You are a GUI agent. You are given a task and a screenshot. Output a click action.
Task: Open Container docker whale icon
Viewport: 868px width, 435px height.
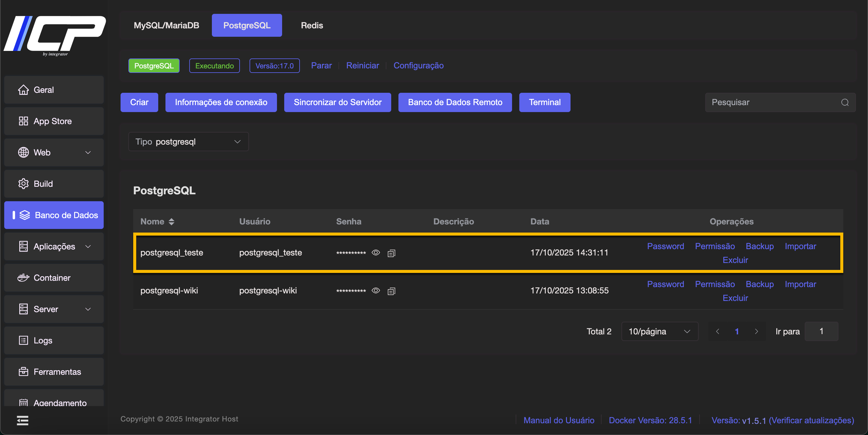tap(23, 277)
